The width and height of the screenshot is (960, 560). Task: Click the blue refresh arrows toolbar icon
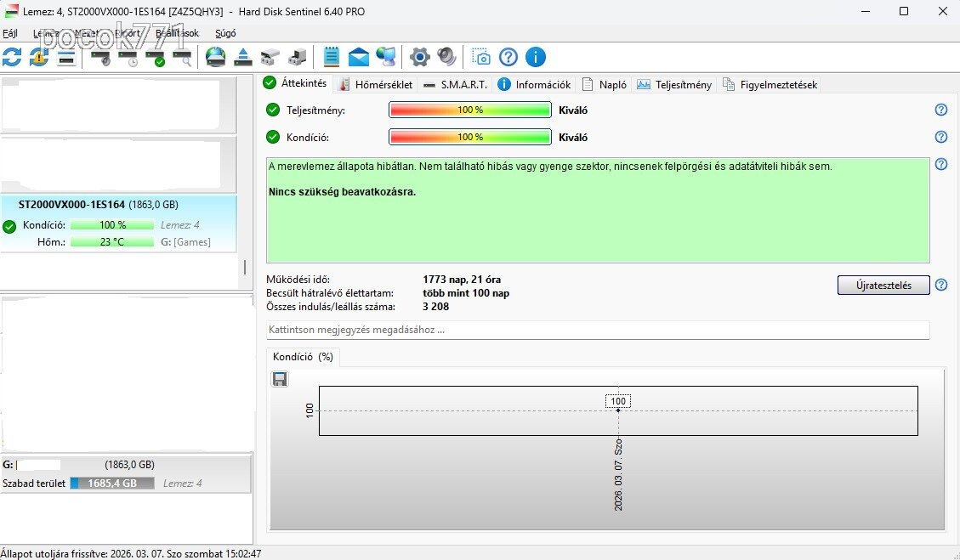pyautogui.click(x=12, y=58)
